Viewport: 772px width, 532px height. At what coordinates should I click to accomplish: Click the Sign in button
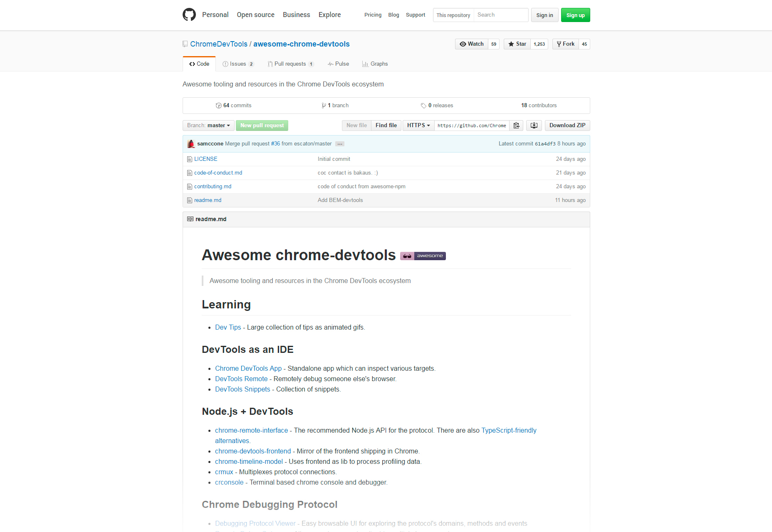[x=544, y=15]
